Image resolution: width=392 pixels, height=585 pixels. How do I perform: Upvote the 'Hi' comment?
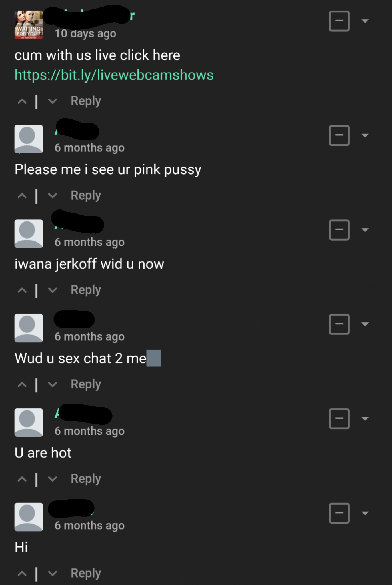pyautogui.click(x=22, y=573)
